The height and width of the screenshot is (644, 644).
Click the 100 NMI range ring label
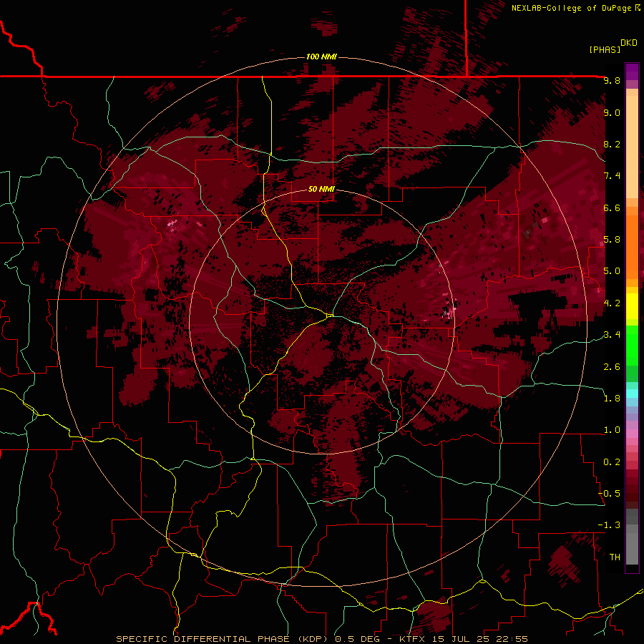[321, 57]
